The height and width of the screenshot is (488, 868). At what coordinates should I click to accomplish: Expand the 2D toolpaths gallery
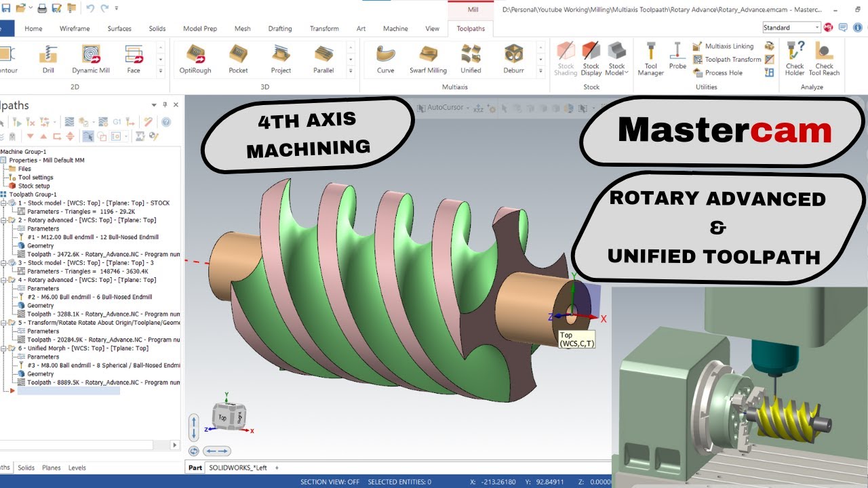[161, 70]
